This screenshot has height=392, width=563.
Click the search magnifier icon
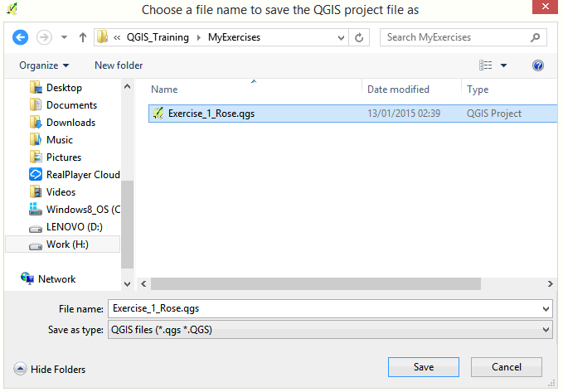[x=535, y=37]
